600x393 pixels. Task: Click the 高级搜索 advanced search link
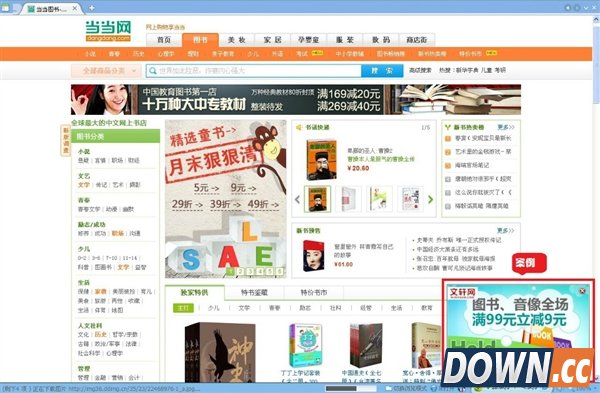(x=420, y=70)
